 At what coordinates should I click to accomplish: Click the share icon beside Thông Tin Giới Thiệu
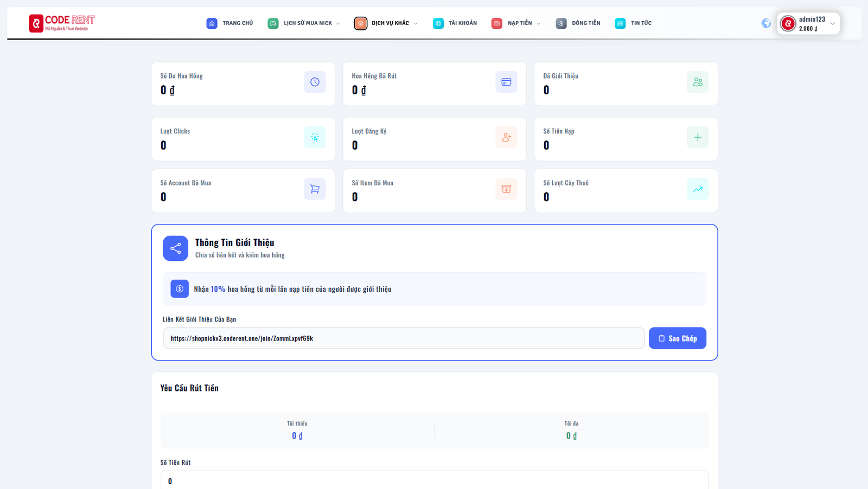pyautogui.click(x=175, y=248)
